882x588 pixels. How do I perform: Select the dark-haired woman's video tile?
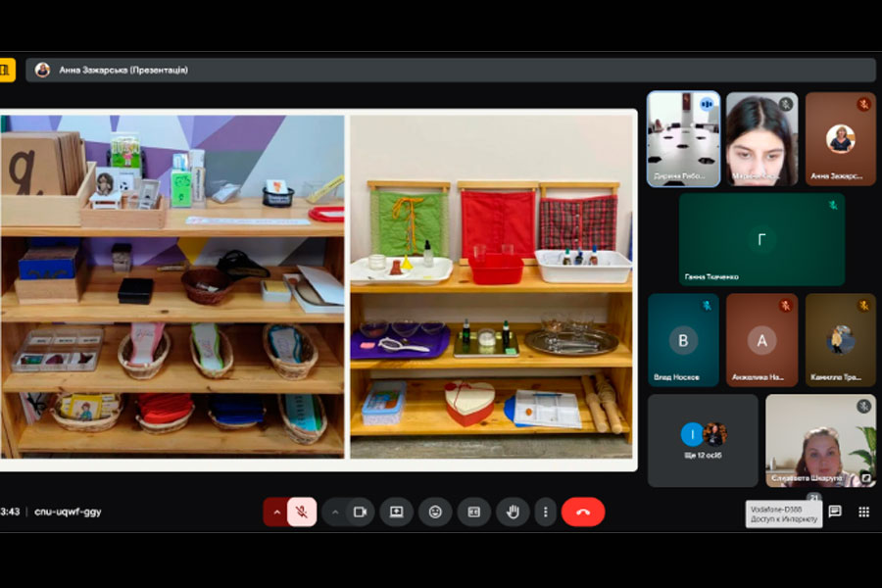761,138
